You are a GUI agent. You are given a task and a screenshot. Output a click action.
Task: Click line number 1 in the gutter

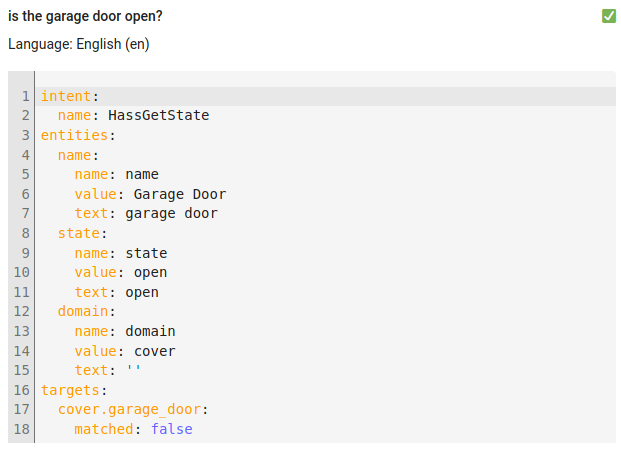pyautogui.click(x=25, y=96)
